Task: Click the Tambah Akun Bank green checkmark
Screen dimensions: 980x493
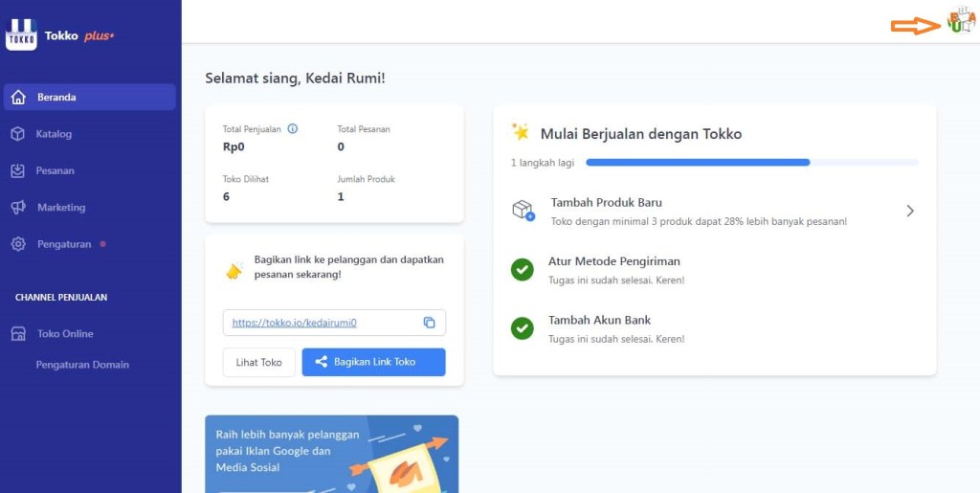Action: click(x=522, y=328)
